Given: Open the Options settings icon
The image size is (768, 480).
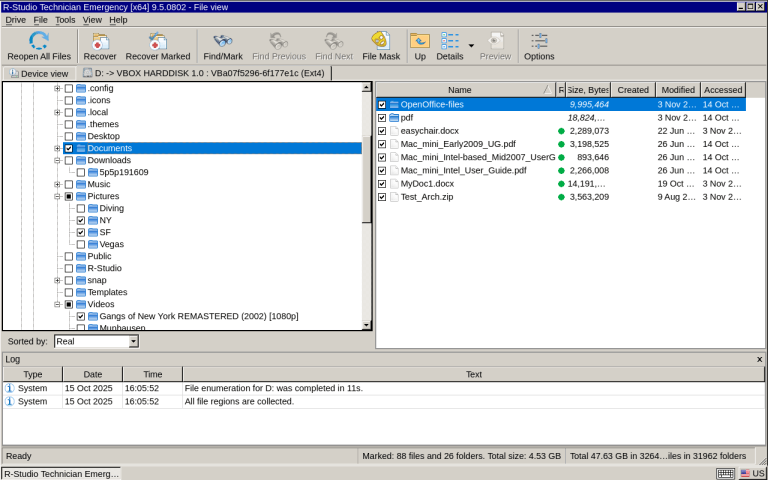Looking at the screenshot, I should click(x=539, y=41).
